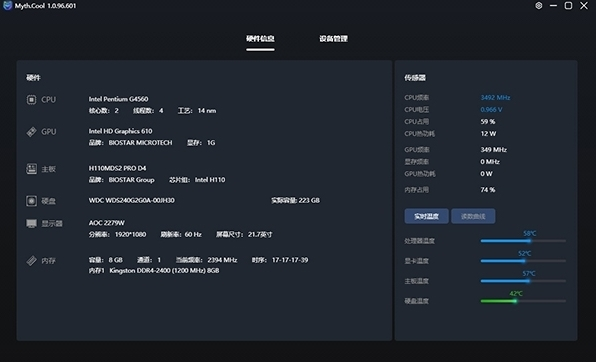Screen dimensions: 596x362
Task: Click the text WDC WDS240G2G0A-00JH30
Action: tap(132, 200)
